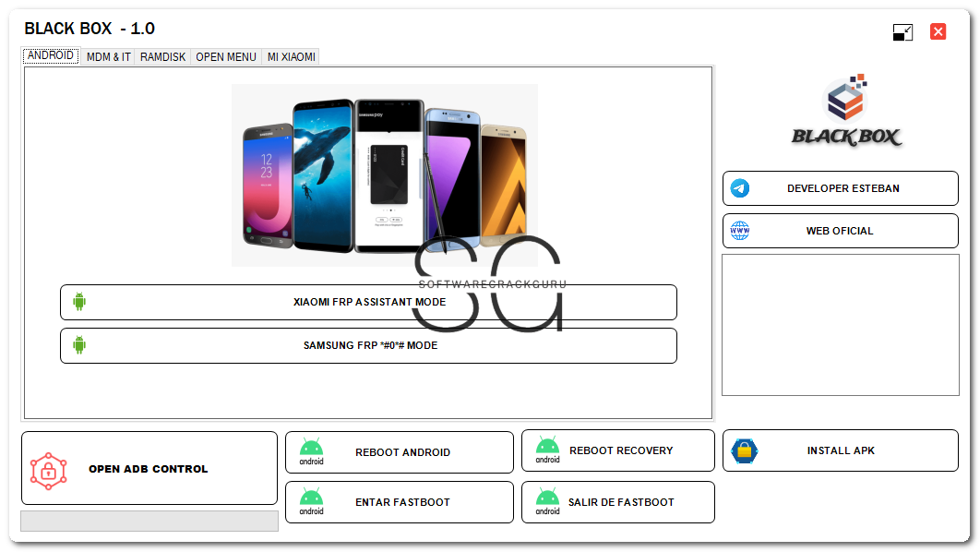Viewport: 980px width, 552px height.
Task: Select the ANDROID tab
Action: [x=50, y=55]
